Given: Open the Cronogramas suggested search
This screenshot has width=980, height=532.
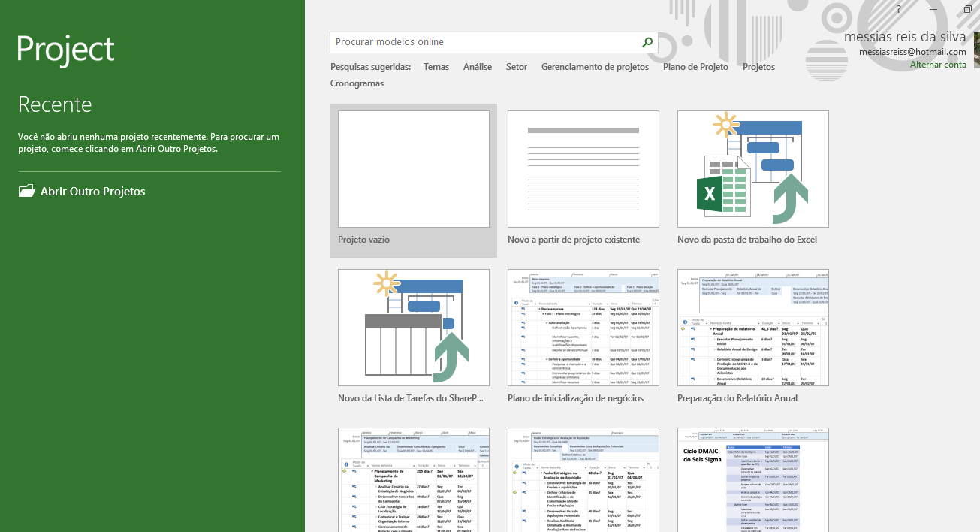Looking at the screenshot, I should click(x=357, y=83).
